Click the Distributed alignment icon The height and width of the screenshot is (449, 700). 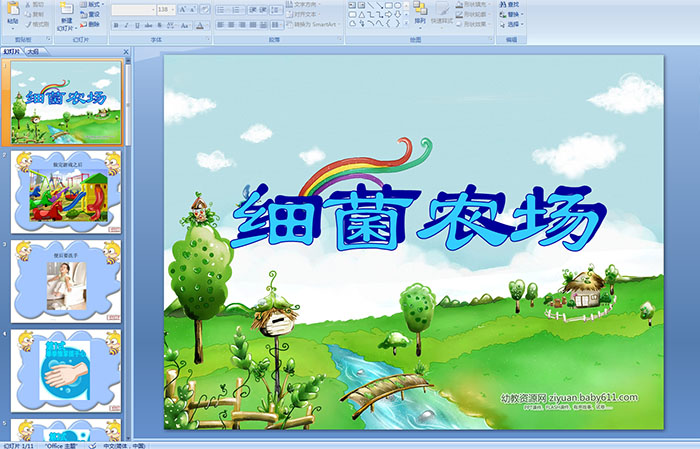[x=263, y=25]
